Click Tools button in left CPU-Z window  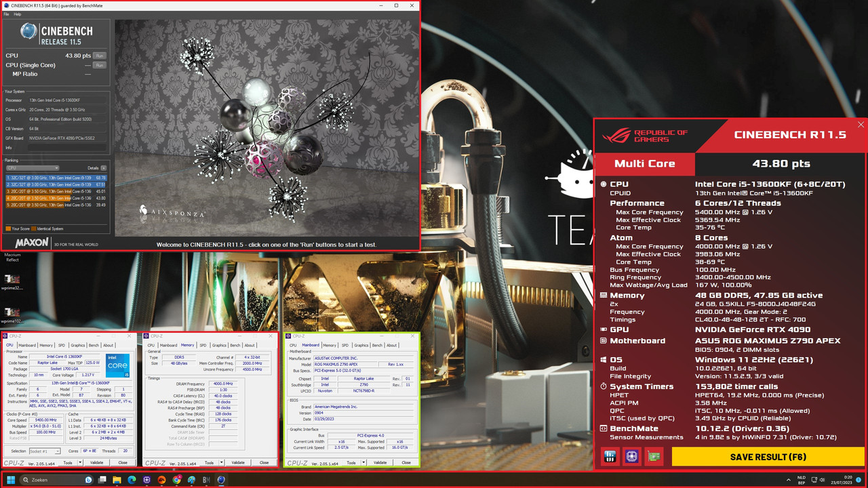[x=68, y=463]
